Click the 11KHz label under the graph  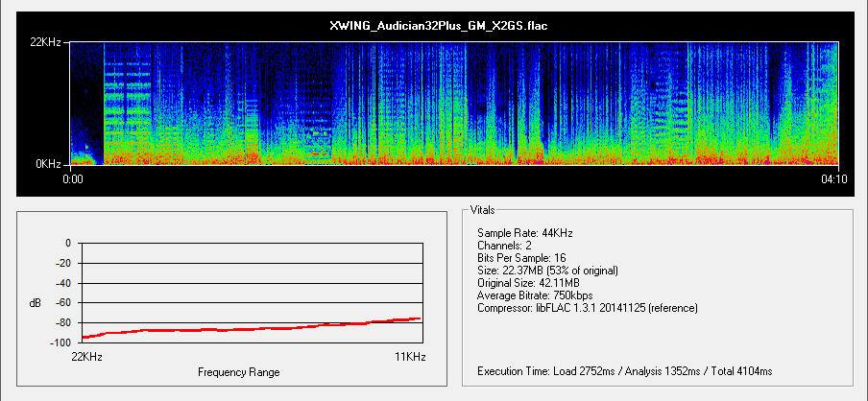[410, 356]
